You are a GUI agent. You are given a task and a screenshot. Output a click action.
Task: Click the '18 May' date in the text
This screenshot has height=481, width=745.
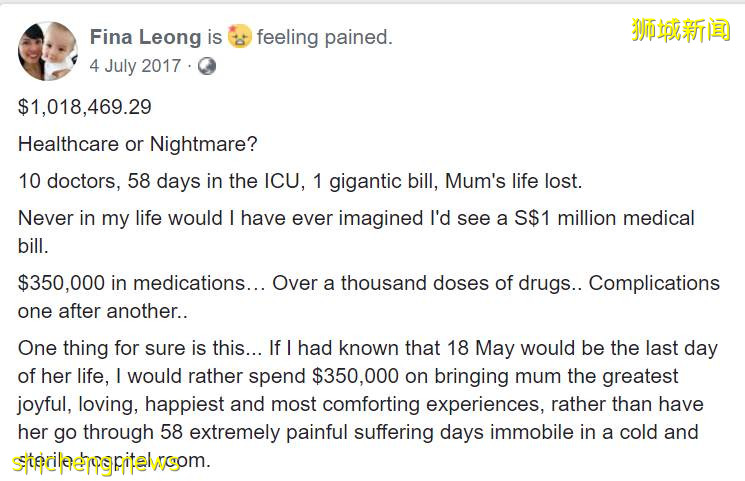[x=517, y=348]
